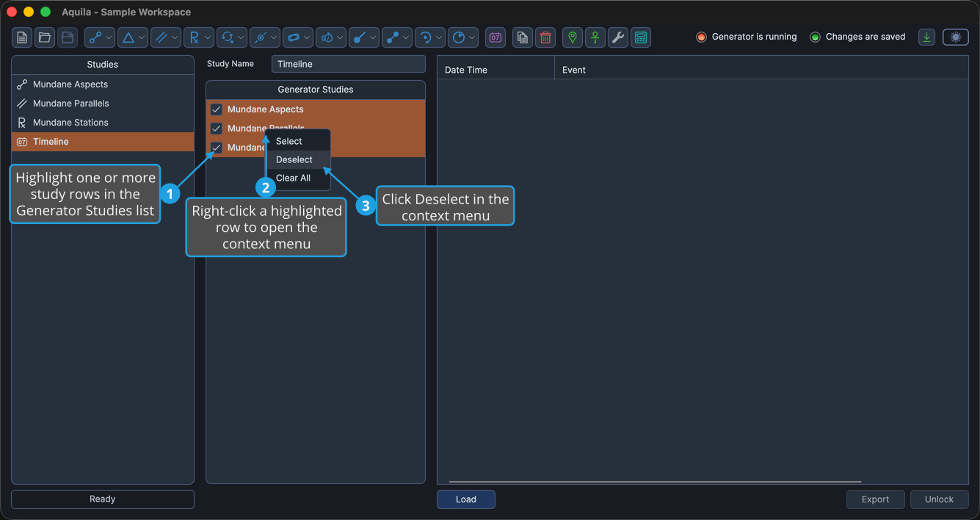Expand the parallels tool dropdown arrow
The image size is (980, 520).
click(175, 37)
